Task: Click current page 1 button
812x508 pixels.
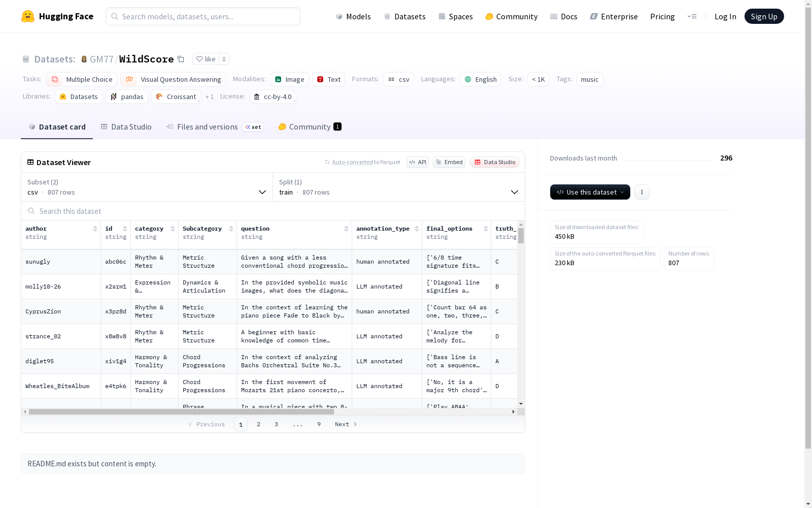Action: click(241, 424)
